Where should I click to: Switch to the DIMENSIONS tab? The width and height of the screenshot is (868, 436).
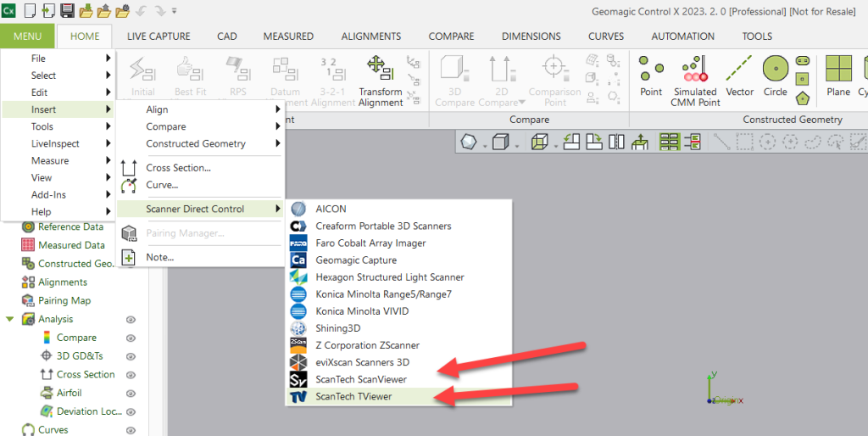[531, 36]
